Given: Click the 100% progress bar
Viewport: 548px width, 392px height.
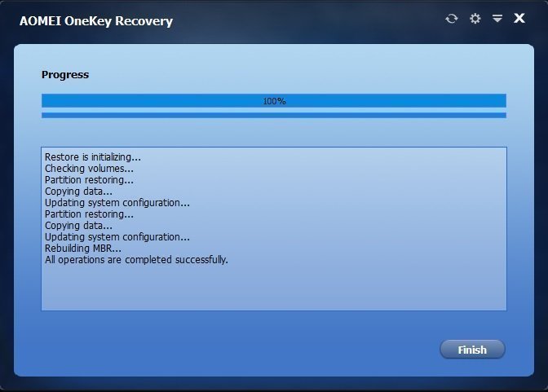Looking at the screenshot, I should [x=274, y=100].
